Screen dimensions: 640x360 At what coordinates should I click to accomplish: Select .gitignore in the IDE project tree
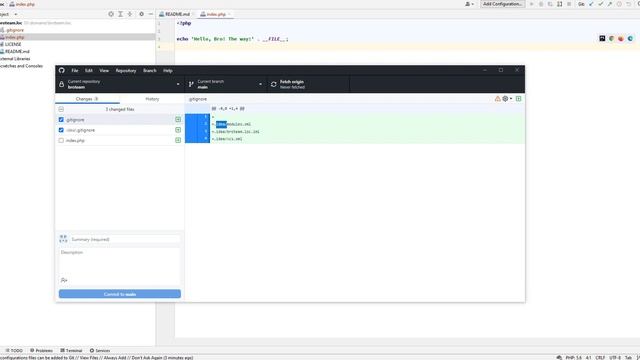[x=15, y=30]
